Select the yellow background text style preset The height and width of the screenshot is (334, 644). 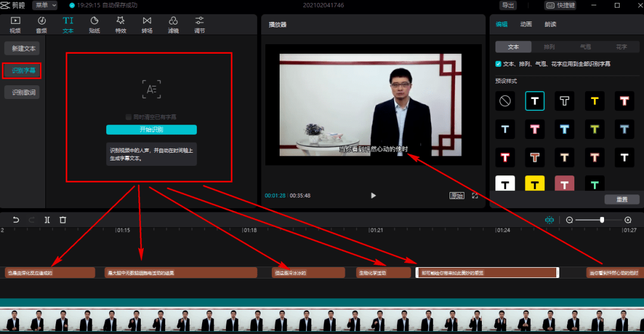535,184
